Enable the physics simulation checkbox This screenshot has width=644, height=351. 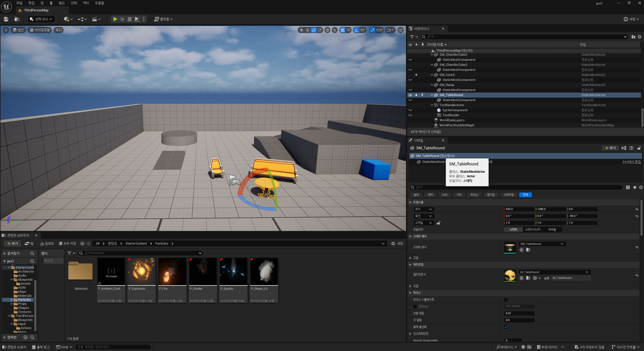coord(506,300)
